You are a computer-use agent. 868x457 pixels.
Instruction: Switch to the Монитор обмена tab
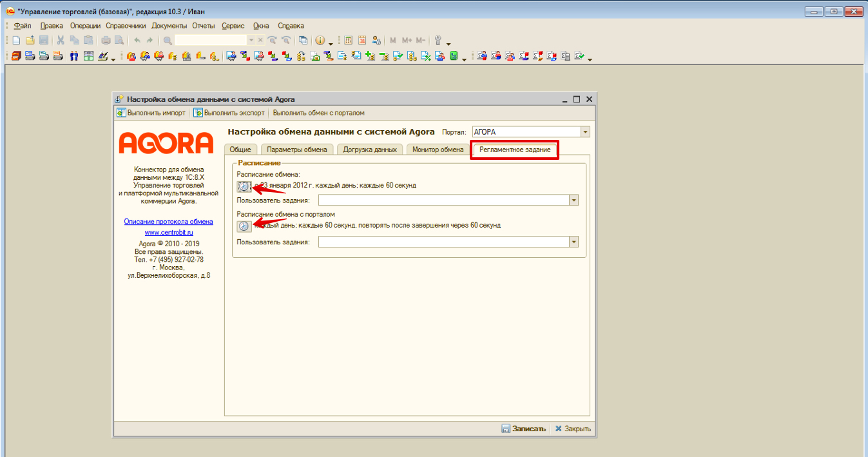[x=438, y=150]
